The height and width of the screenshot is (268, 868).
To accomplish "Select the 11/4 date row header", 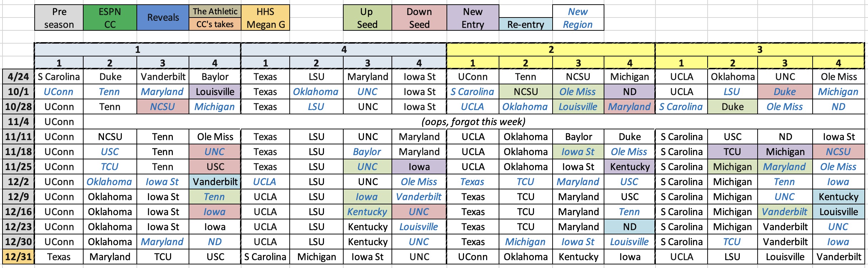I will coord(18,122).
